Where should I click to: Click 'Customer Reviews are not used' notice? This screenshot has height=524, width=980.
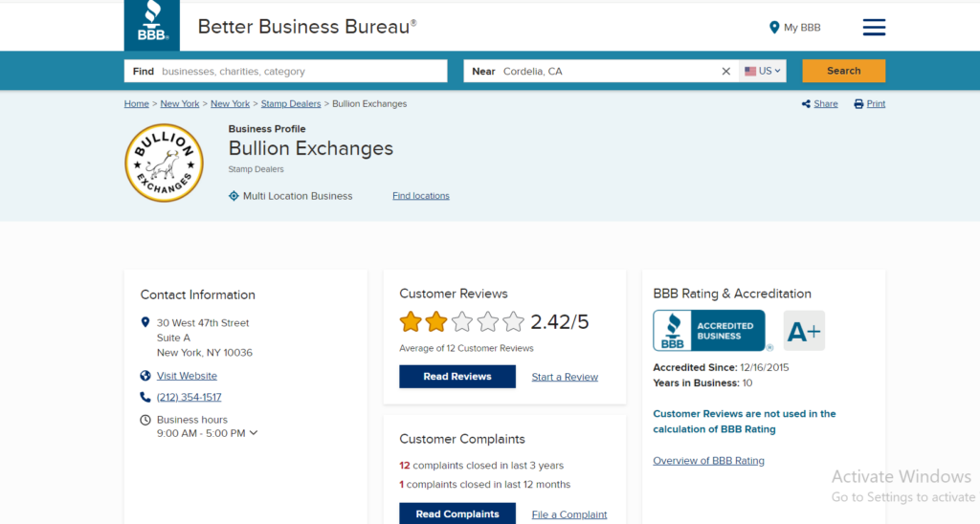745,422
